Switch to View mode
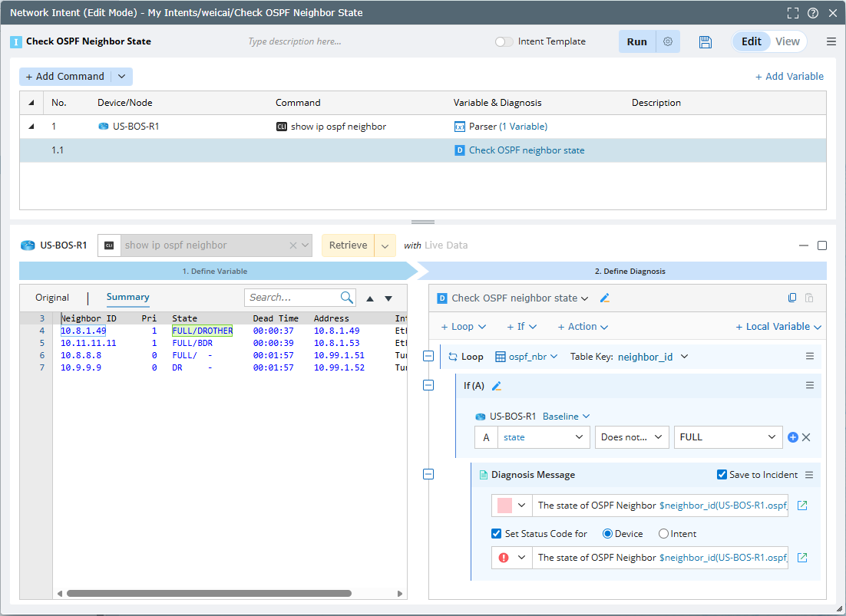This screenshot has width=846, height=616. coord(787,42)
